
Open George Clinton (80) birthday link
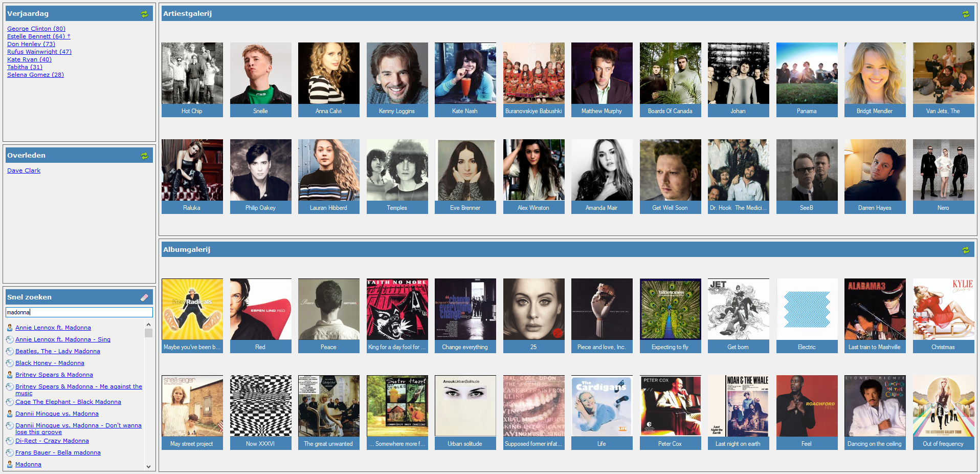[x=36, y=29]
